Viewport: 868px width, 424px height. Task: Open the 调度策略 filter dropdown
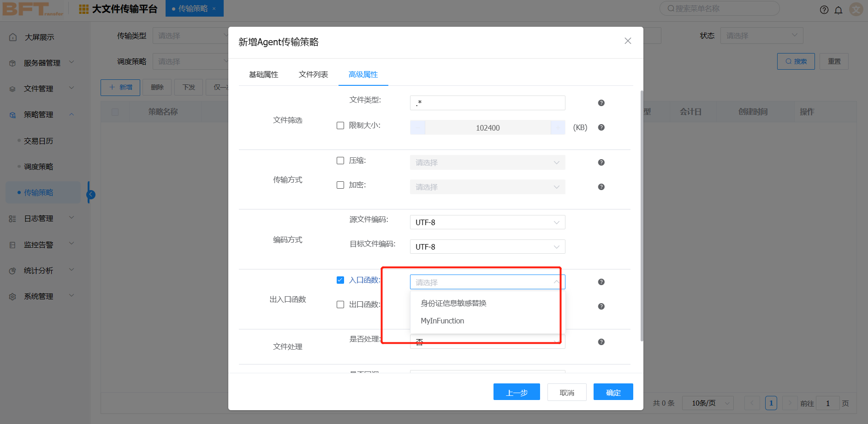(190, 61)
